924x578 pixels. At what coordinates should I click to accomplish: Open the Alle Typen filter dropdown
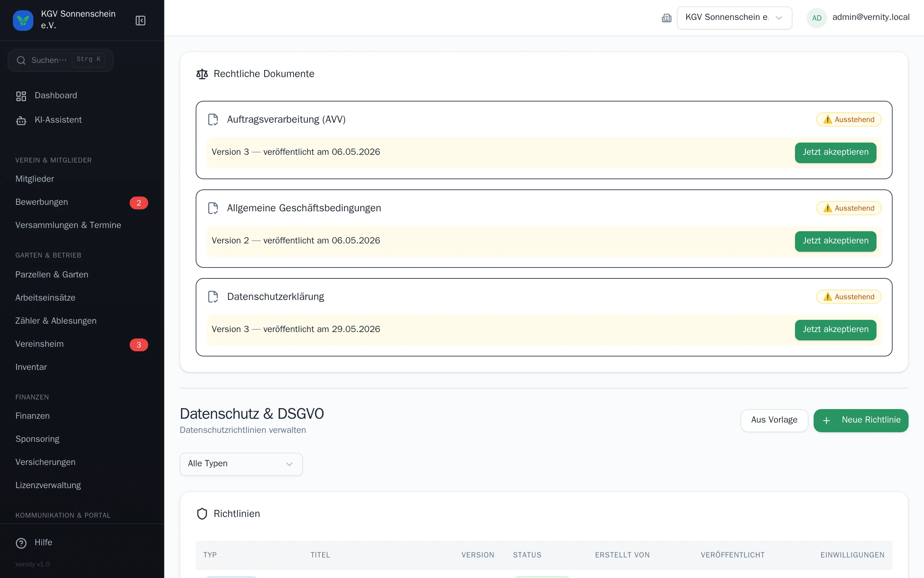tap(241, 464)
